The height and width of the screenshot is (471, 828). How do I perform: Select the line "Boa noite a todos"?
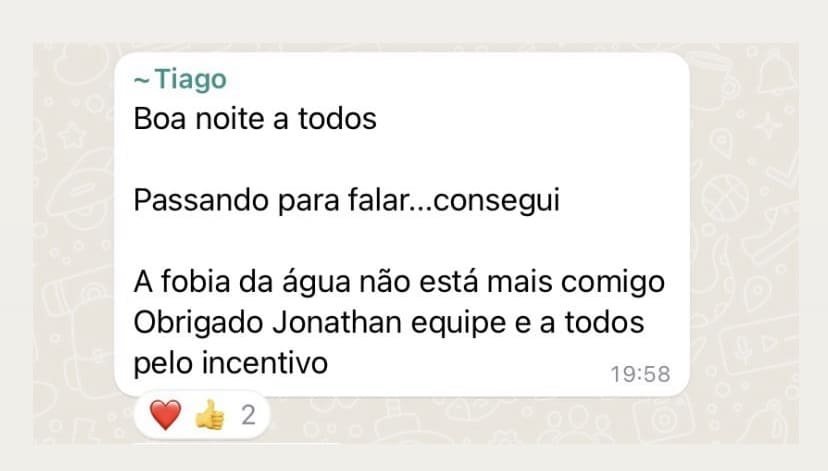coord(255,118)
